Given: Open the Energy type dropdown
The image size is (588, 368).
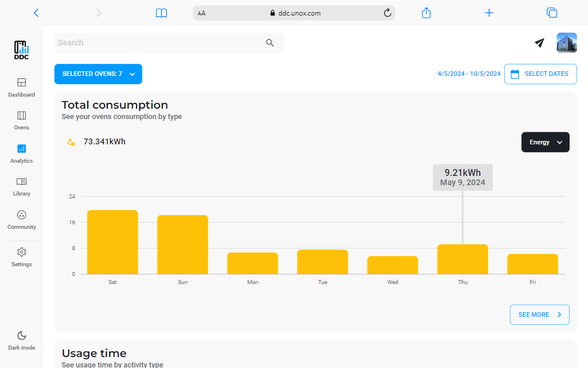Looking at the screenshot, I should point(545,142).
